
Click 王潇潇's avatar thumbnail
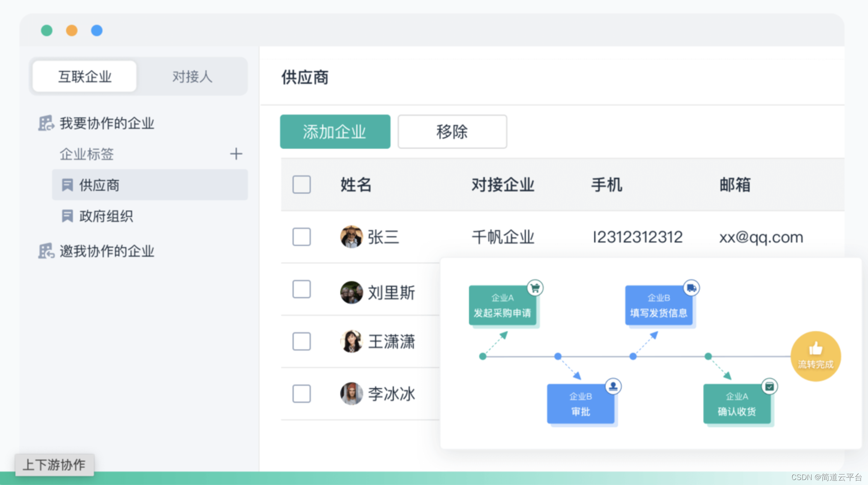pyautogui.click(x=351, y=341)
